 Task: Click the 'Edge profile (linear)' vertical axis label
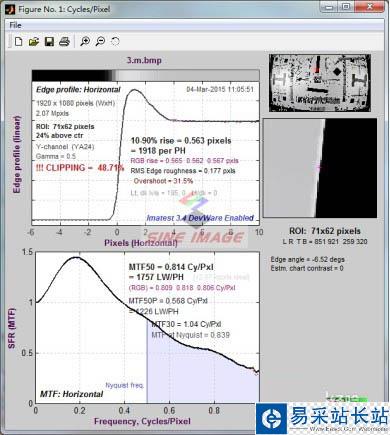pos(17,154)
